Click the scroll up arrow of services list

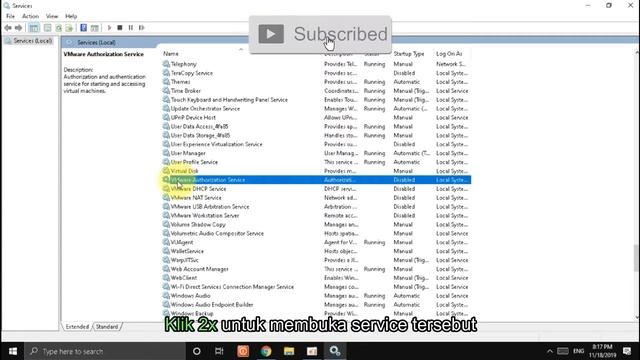[637, 53]
